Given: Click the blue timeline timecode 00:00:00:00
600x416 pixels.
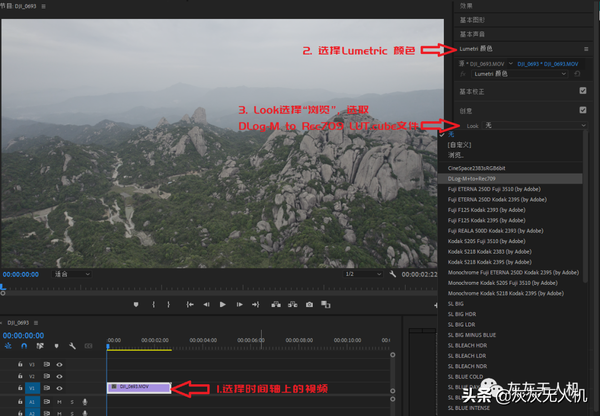Looking at the screenshot, I should (x=23, y=336).
